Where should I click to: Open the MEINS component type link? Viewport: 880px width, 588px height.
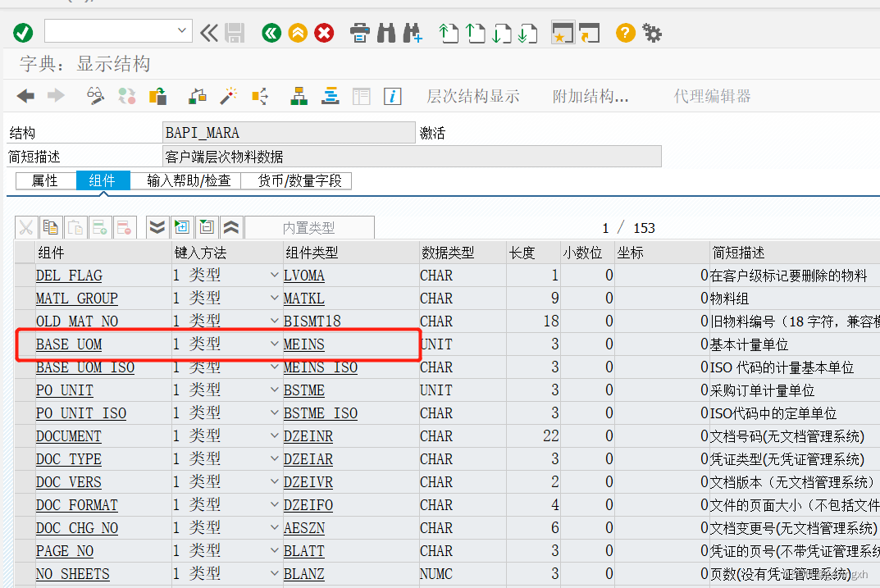[x=303, y=344]
